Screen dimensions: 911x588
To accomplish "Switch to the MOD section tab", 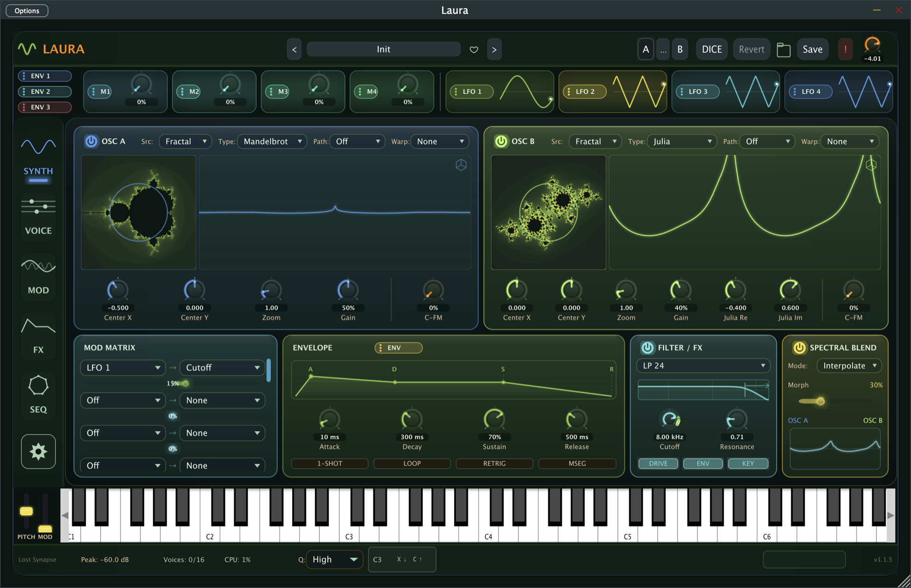I will pos(38,276).
